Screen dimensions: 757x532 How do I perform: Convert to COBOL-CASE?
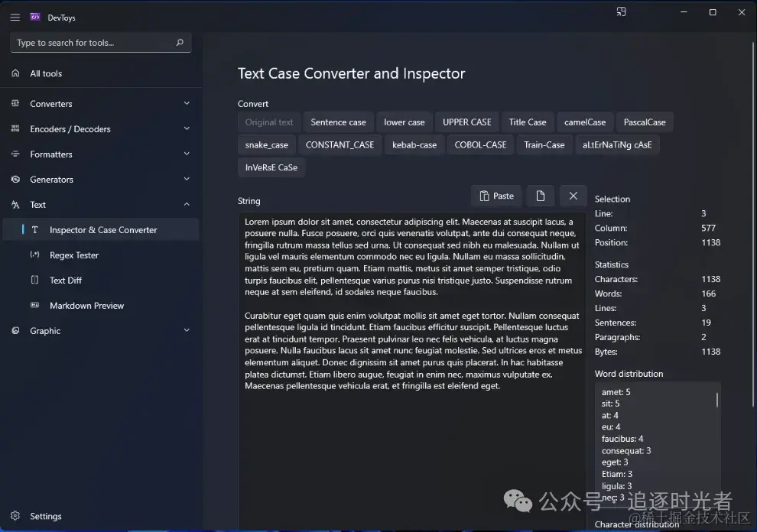coord(480,144)
